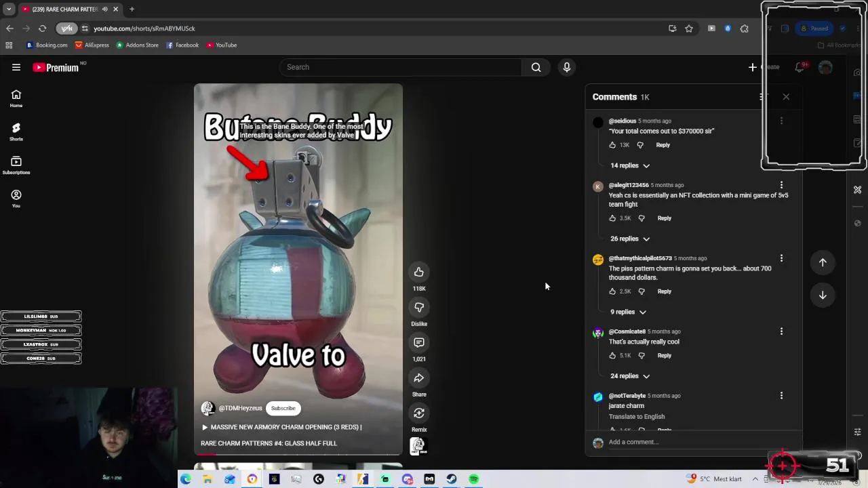Like the comment by @thatmythicalpilot5673
Viewport: 868px width, 488px height.
[612, 291]
